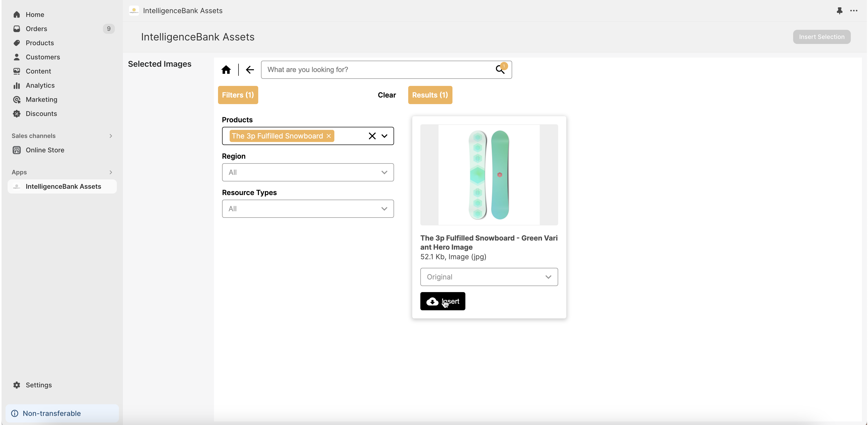Click the snowboard thumbnail image

(489, 175)
